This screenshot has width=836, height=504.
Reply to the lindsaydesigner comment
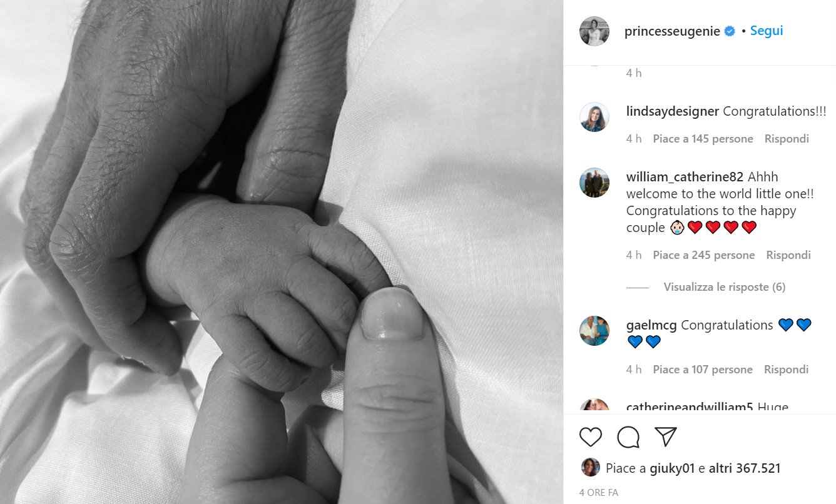[787, 139]
